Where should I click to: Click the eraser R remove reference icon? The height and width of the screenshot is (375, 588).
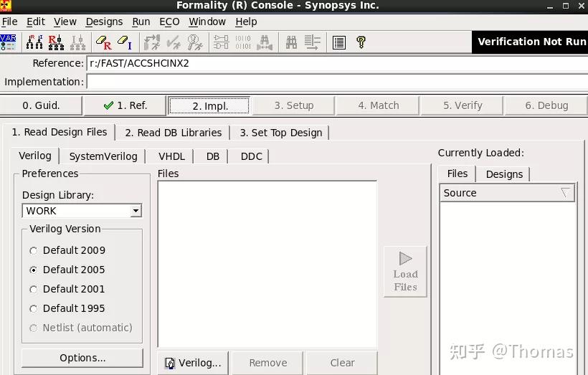point(103,42)
